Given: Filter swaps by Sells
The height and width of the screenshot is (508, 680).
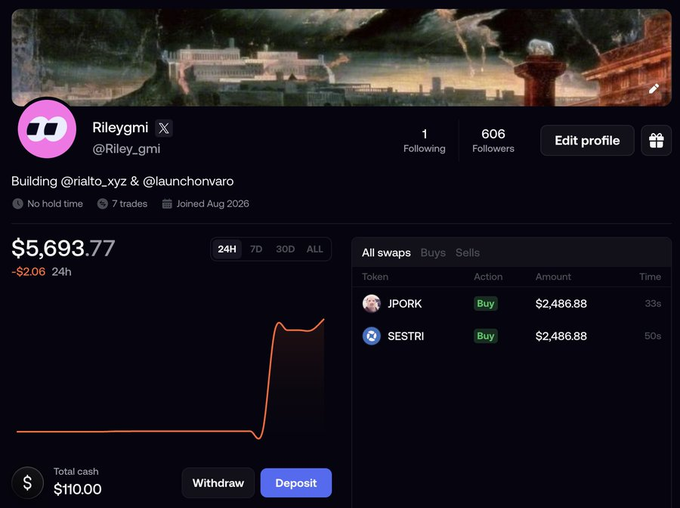Looking at the screenshot, I should (x=468, y=253).
